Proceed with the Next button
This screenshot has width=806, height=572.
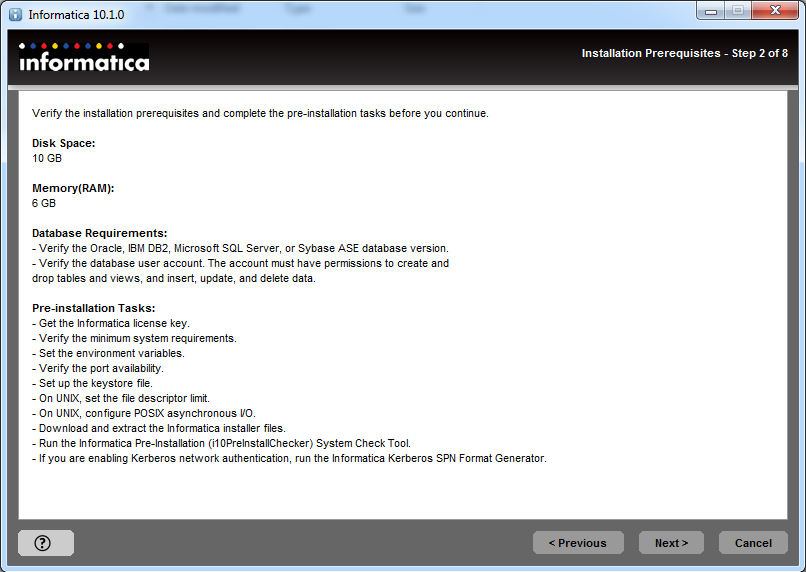point(671,543)
